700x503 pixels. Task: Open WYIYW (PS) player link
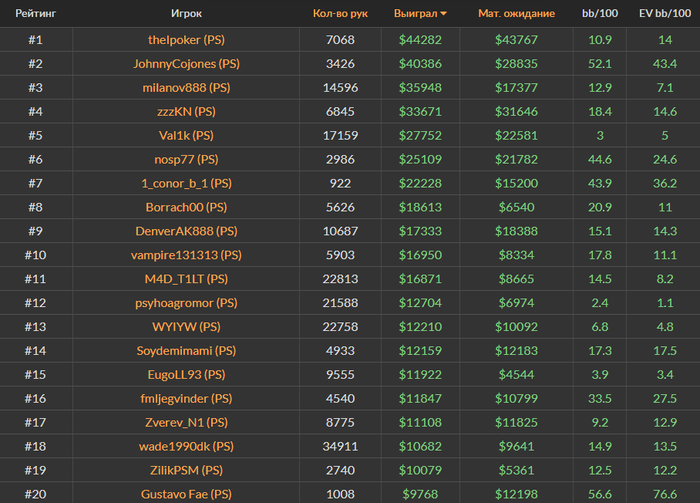186,327
